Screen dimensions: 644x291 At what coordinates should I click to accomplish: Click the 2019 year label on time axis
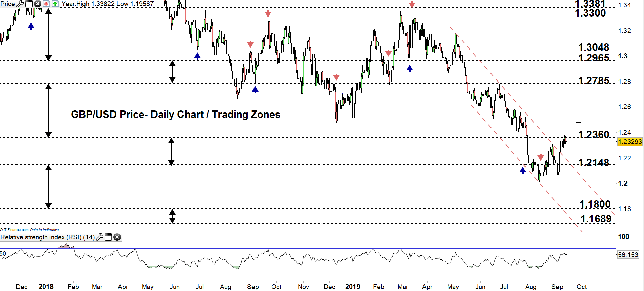352,287
